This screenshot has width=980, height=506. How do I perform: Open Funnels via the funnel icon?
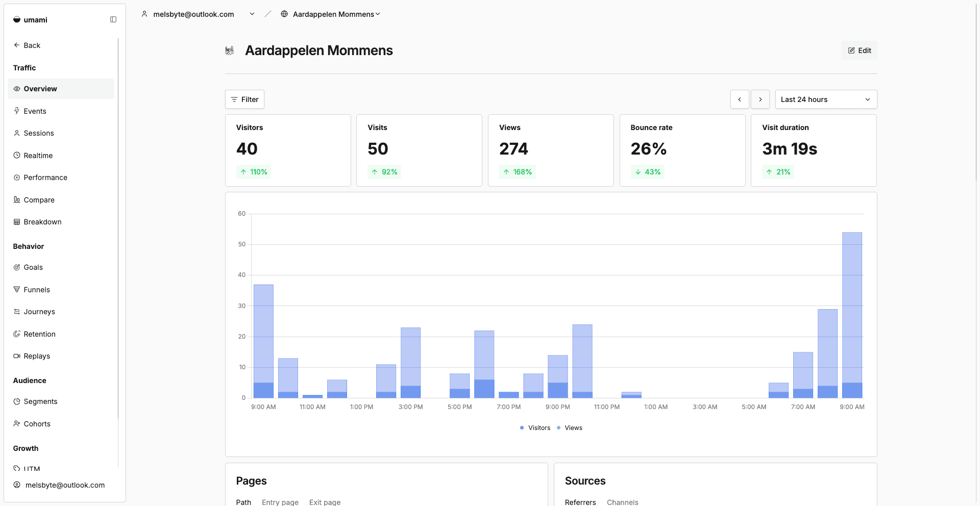tap(17, 289)
